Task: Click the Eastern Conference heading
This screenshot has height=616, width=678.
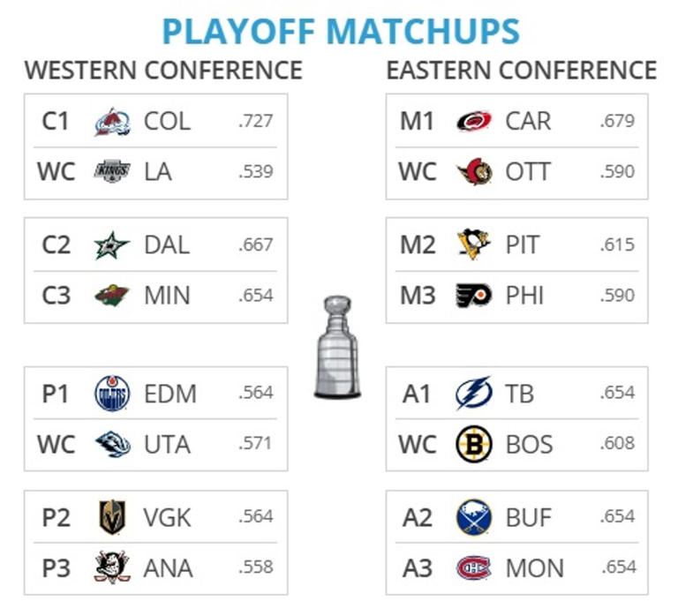Action: (521, 70)
